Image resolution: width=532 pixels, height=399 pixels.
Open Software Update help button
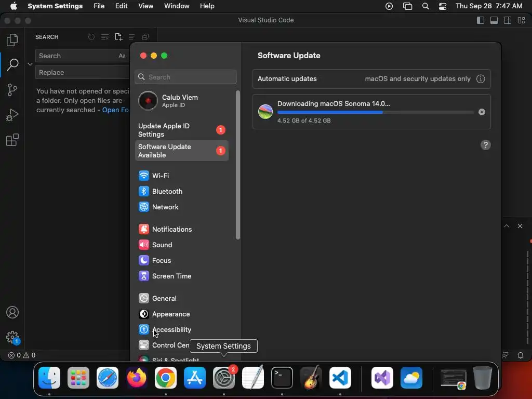[x=486, y=145]
